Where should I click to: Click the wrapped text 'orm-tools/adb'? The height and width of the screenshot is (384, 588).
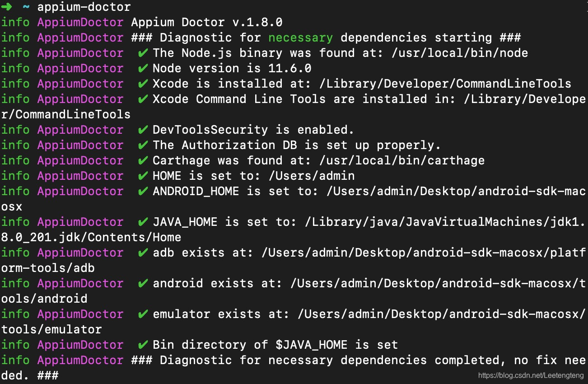click(48, 268)
